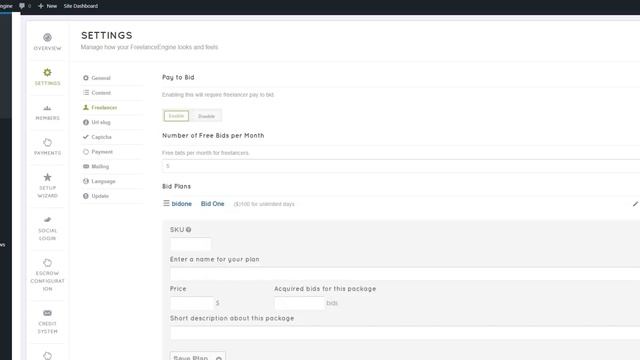Focus the SKU input field
The image size is (640, 360).
coord(191,244)
